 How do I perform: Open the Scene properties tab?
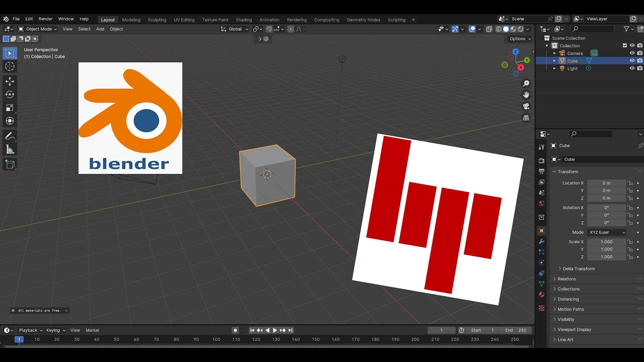point(541,193)
